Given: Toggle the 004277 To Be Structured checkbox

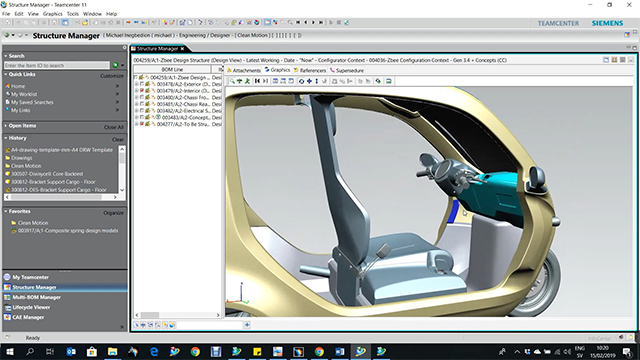Looking at the screenshot, I should 142,124.
